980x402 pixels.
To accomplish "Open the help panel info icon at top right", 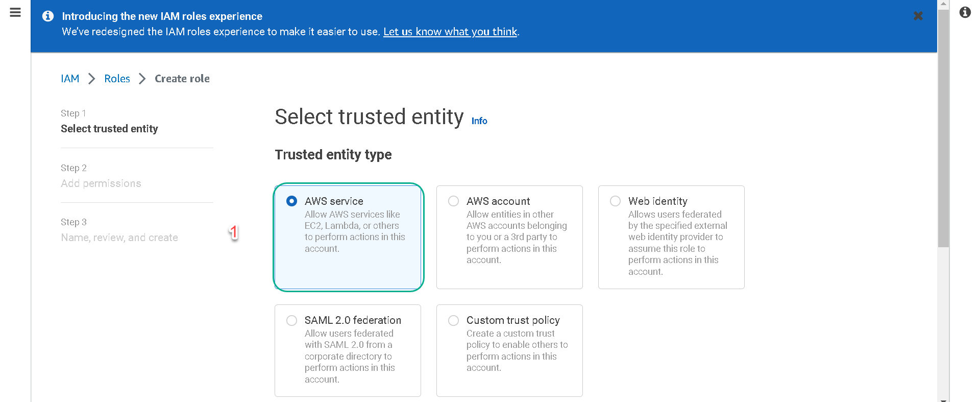I will [965, 12].
